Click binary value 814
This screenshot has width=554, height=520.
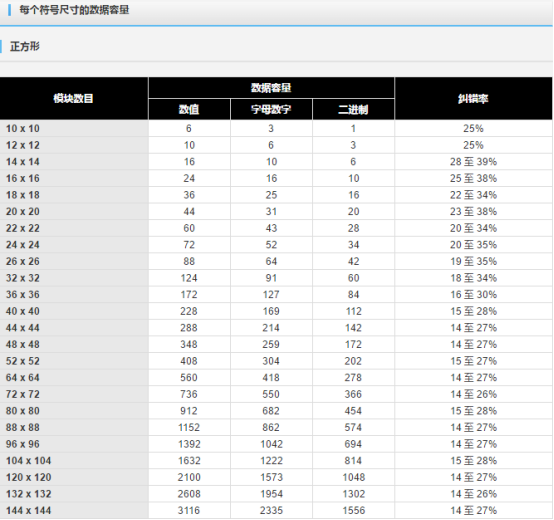(x=353, y=461)
